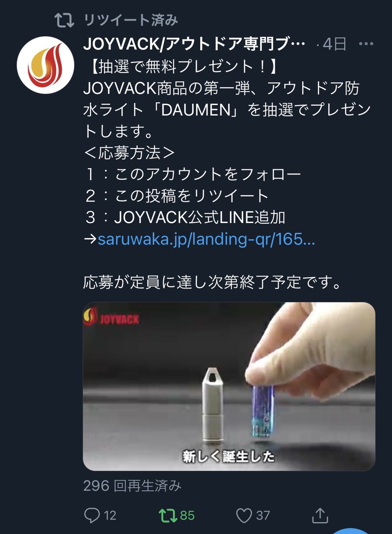Screen dimensions: 392x534
Task: Tap the 296 回再生済み view count
Action: 132,486
